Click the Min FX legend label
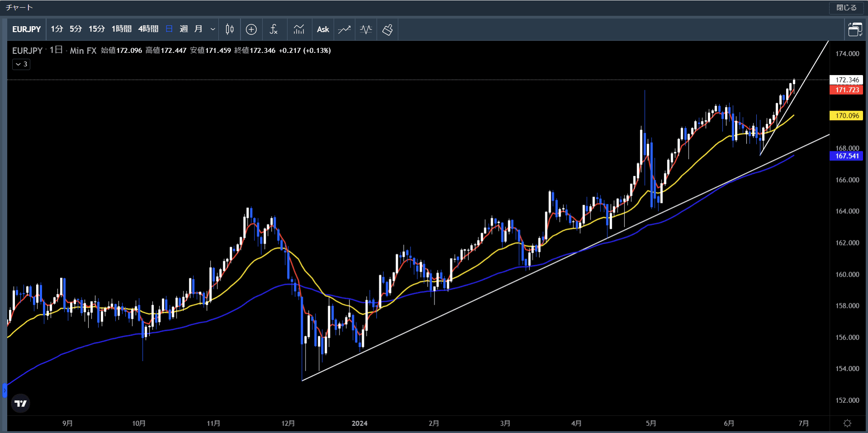 click(x=83, y=51)
